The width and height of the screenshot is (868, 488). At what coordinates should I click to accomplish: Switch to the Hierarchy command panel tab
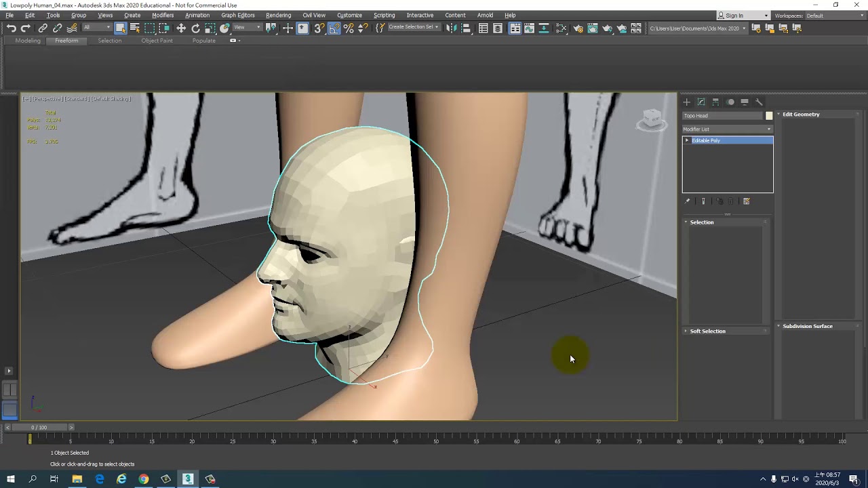coord(715,102)
